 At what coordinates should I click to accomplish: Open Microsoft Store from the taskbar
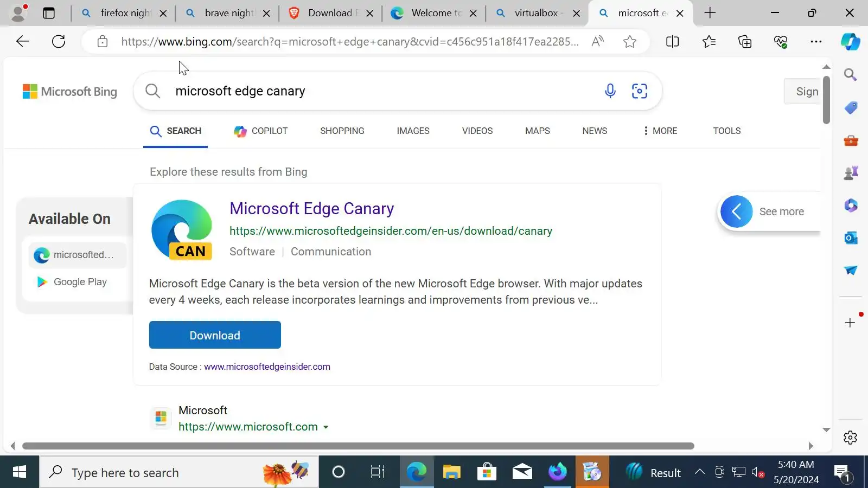point(487,472)
